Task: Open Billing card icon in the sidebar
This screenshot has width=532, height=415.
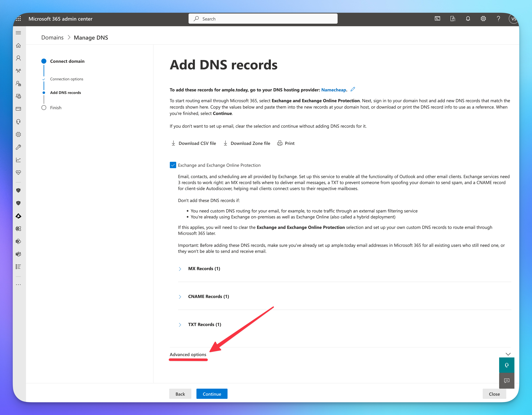Action: 18,109
